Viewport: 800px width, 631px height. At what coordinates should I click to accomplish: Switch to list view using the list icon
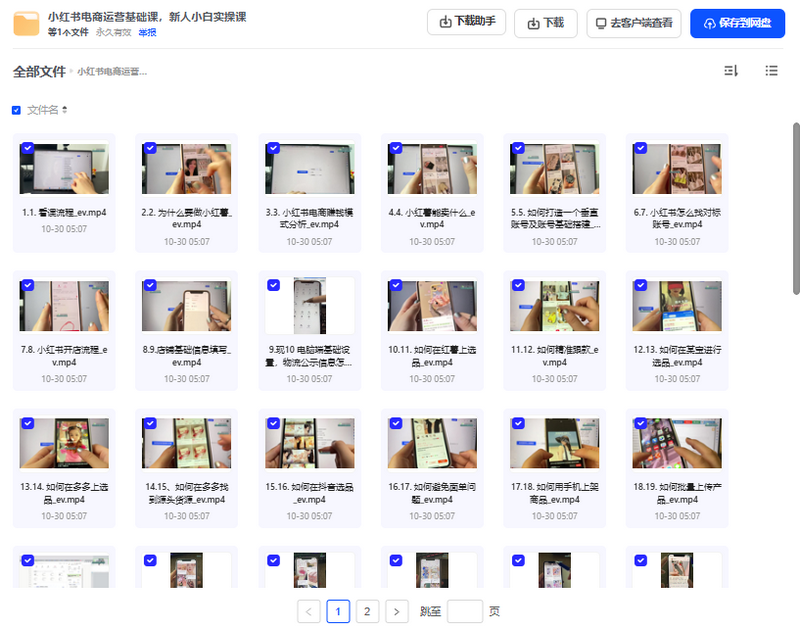tap(770, 71)
